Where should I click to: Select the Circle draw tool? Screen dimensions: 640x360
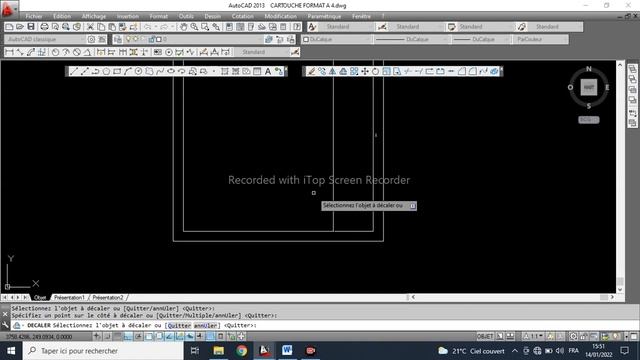coord(138,71)
